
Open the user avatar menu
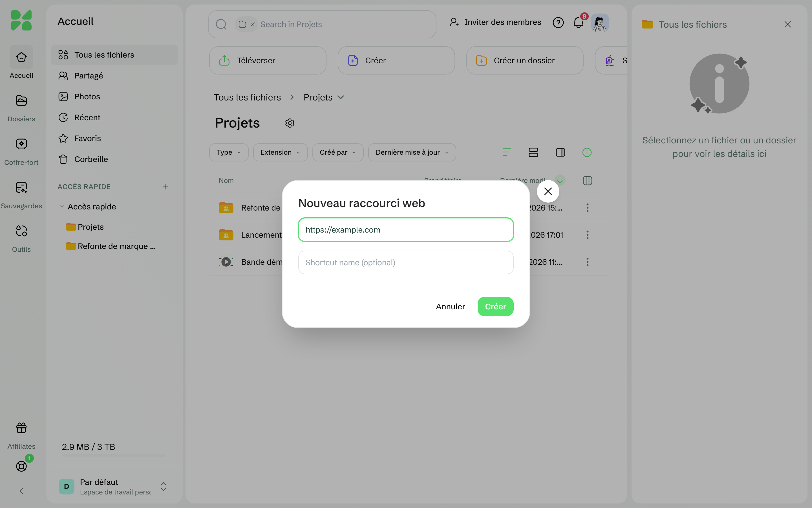[x=600, y=23]
